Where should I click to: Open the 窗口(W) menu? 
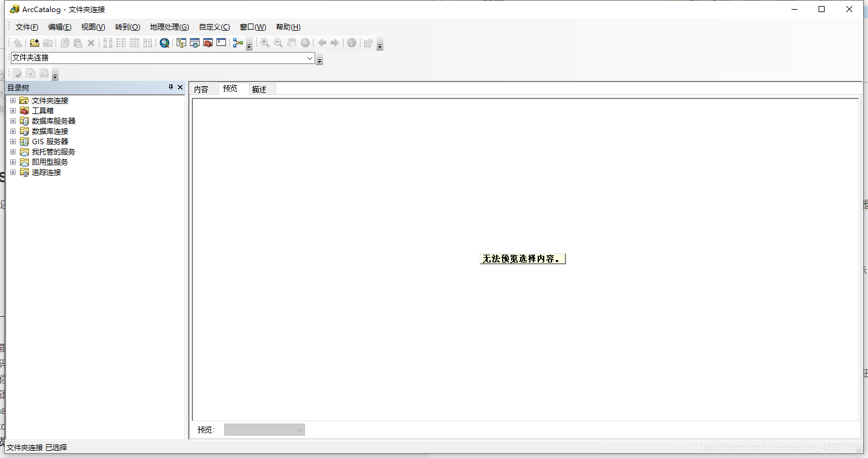click(253, 27)
